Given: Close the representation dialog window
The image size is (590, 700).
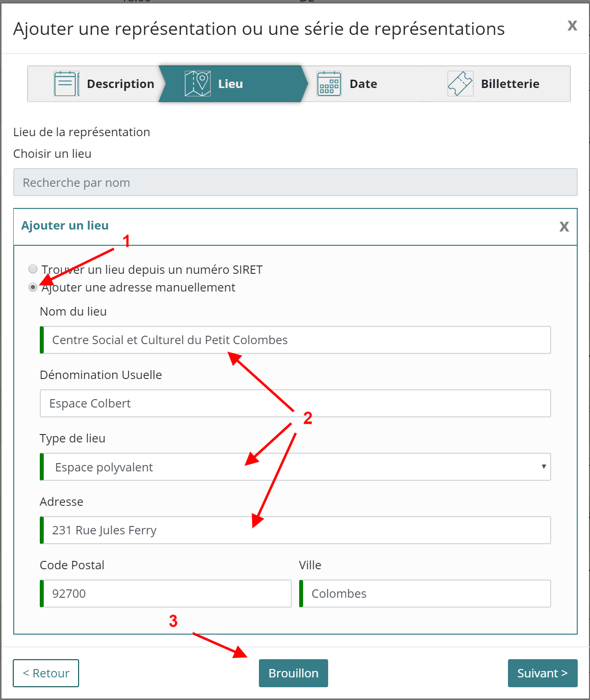Looking at the screenshot, I should click(572, 26).
